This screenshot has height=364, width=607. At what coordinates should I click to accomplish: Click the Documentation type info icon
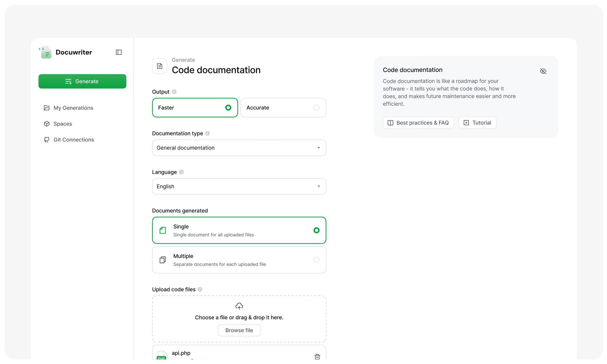coord(207,134)
